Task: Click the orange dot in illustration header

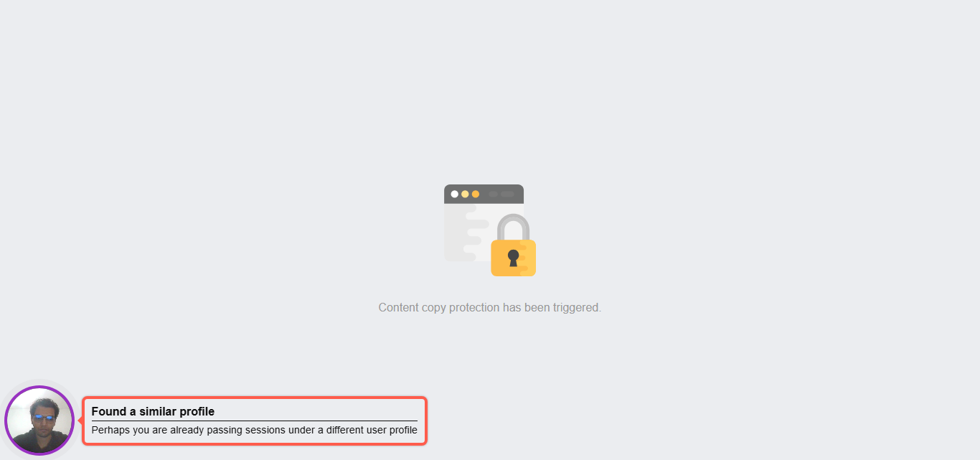Action: tap(476, 194)
